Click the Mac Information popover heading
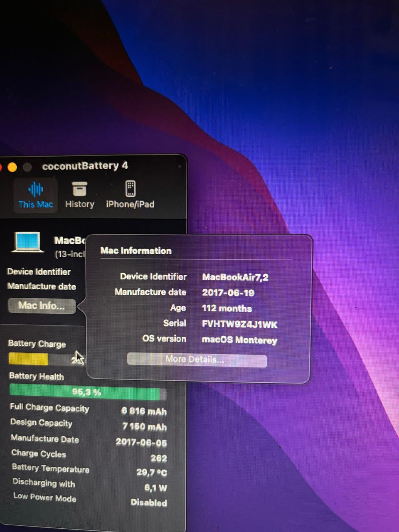Image resolution: width=399 pixels, height=532 pixels. click(x=136, y=251)
